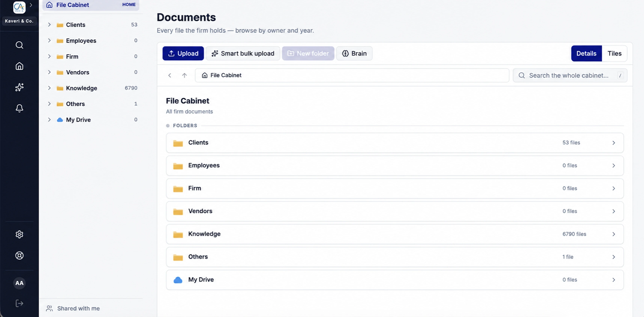Image resolution: width=644 pixels, height=317 pixels.
Task: Click the File Cabinet breadcrumb path bar
Action: pos(352,75)
